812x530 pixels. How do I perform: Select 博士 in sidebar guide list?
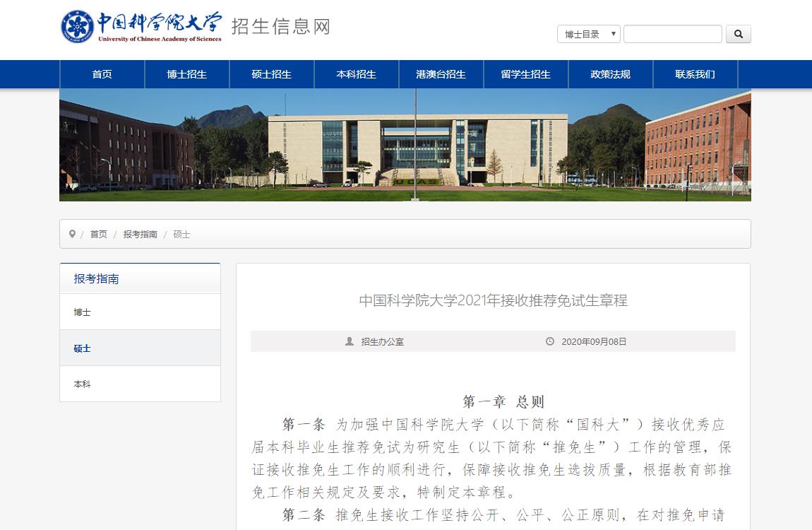tap(83, 312)
